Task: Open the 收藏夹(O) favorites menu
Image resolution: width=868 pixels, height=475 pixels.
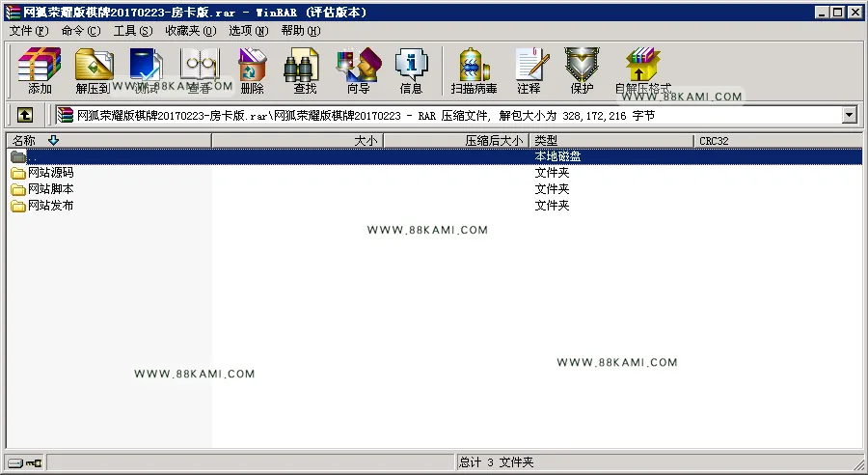Action: (191, 31)
